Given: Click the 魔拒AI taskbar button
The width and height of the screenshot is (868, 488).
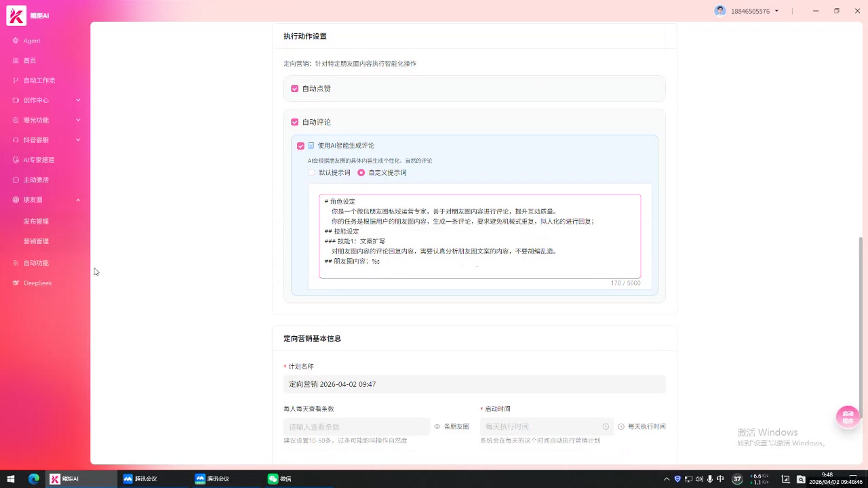Looking at the screenshot, I should pyautogui.click(x=81, y=479).
